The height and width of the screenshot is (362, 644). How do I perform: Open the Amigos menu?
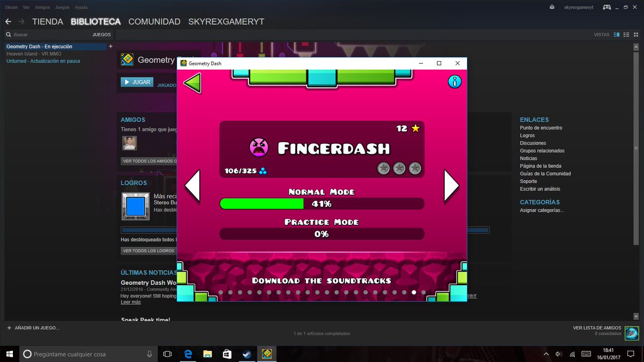42,8
